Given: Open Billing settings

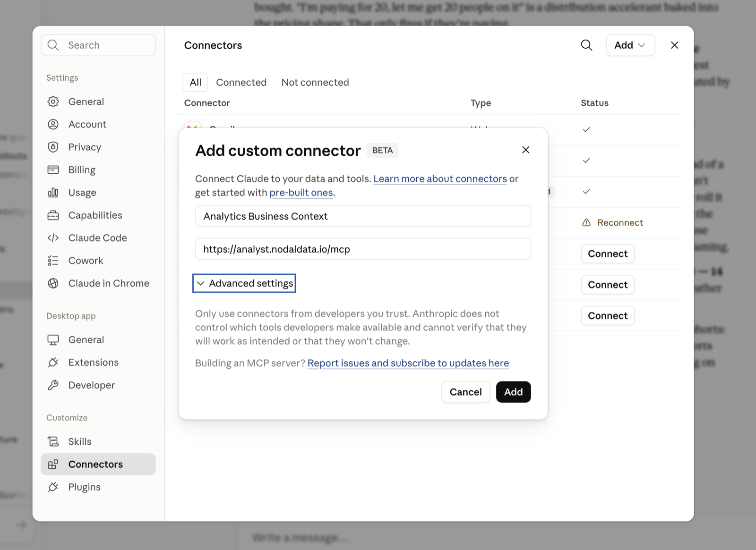Looking at the screenshot, I should 98,169.
